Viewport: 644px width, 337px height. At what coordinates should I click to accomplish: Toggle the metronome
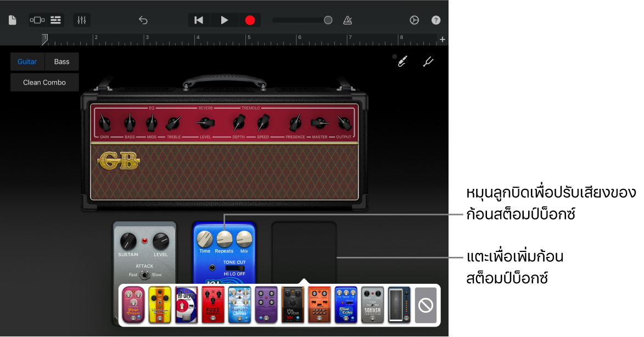[348, 20]
